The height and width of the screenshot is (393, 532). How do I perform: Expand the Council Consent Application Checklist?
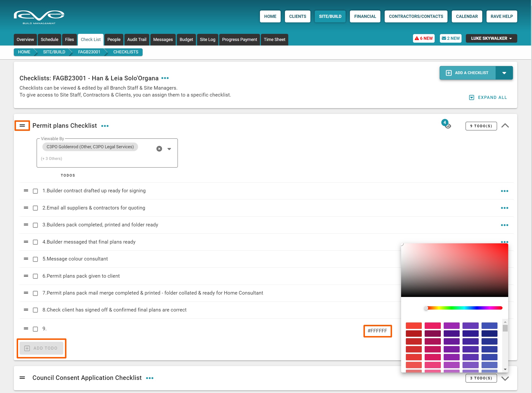coord(505,378)
